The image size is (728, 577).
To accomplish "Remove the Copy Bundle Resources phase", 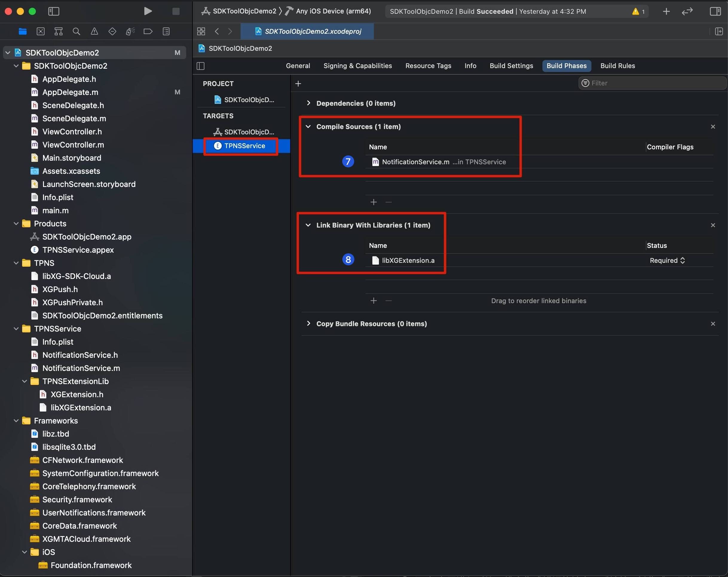I will pos(713,324).
